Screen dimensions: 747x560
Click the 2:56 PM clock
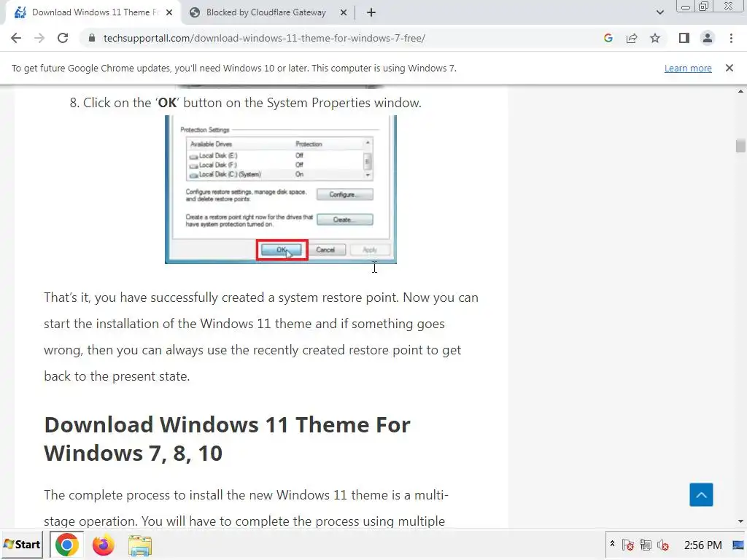tap(703, 545)
